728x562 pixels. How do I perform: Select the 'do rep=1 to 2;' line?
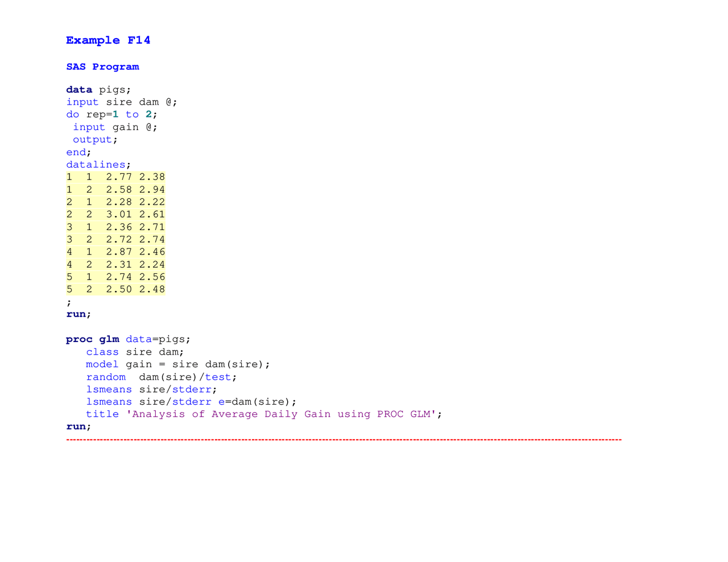[x=111, y=115]
